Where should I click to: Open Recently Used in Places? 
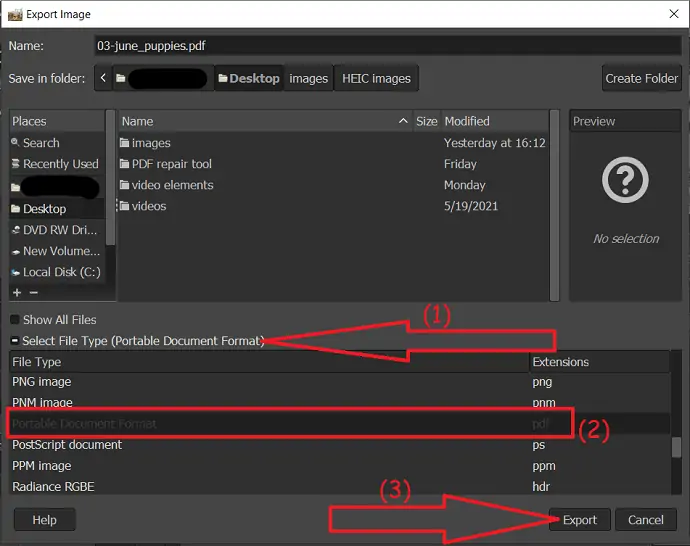click(57, 164)
